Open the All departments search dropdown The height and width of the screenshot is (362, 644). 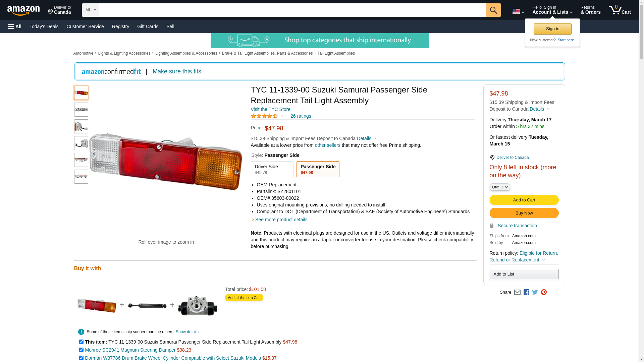tap(91, 10)
